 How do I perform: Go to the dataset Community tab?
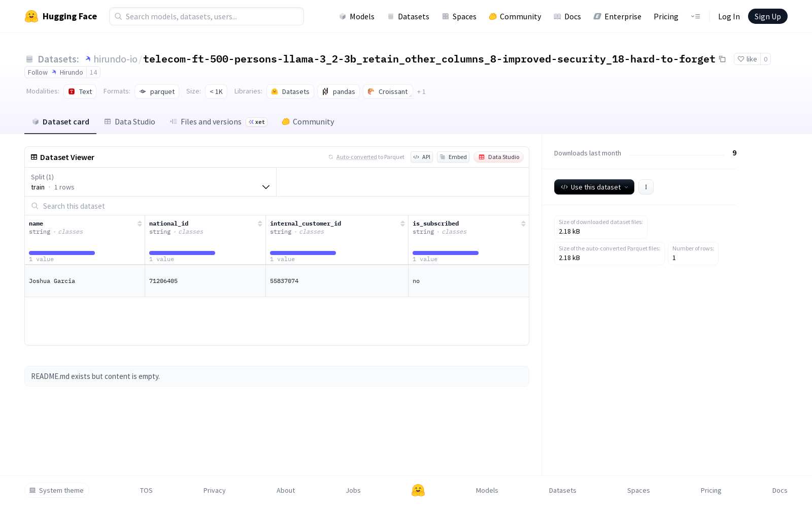click(308, 122)
